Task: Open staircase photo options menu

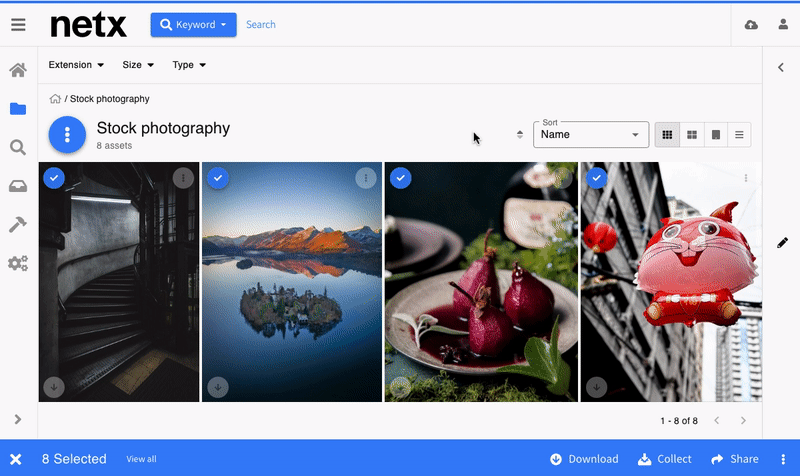Action: [183, 178]
